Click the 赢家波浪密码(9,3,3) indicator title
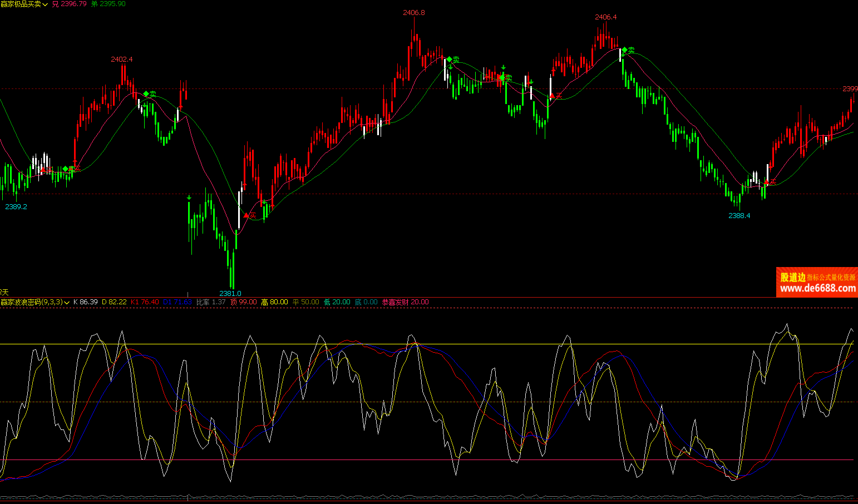 [31, 302]
